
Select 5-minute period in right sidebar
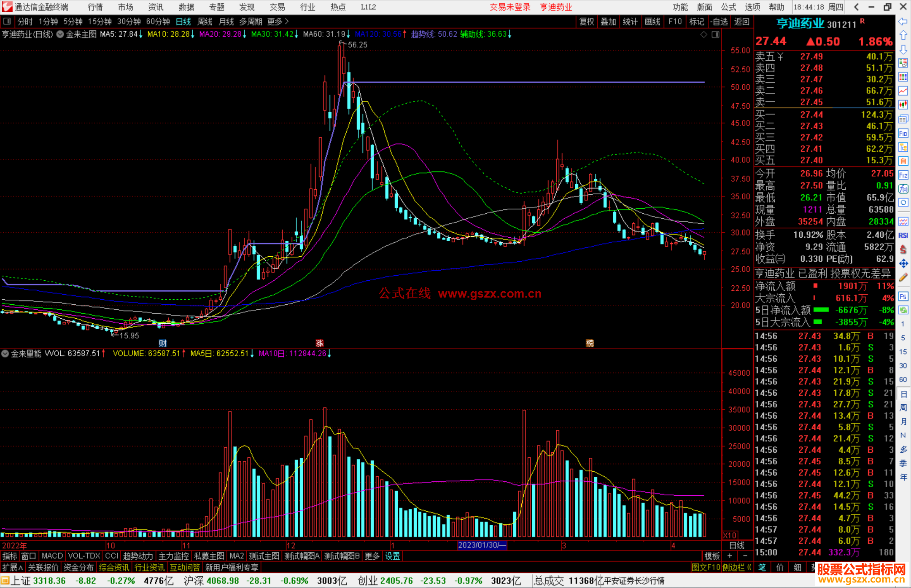coord(903,338)
